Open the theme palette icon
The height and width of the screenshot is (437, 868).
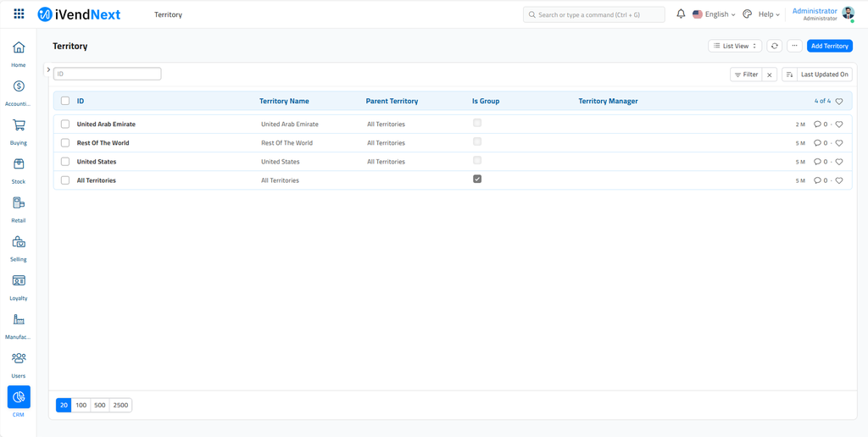(748, 14)
